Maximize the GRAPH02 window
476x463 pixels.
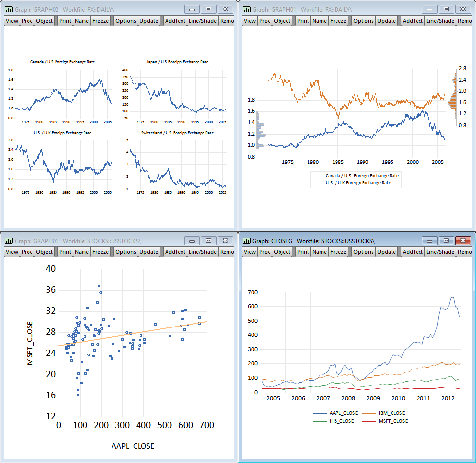pyautogui.click(x=208, y=9)
